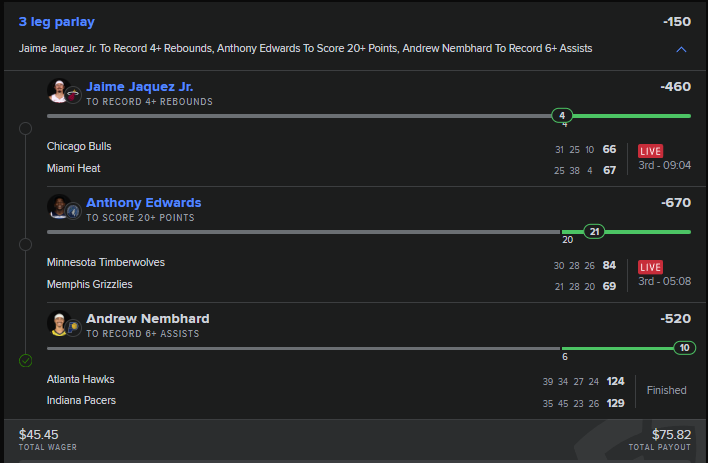This screenshot has width=708, height=463.
Task: Click TO RECORD 6+ ASSISTS label
Action: [x=143, y=334]
